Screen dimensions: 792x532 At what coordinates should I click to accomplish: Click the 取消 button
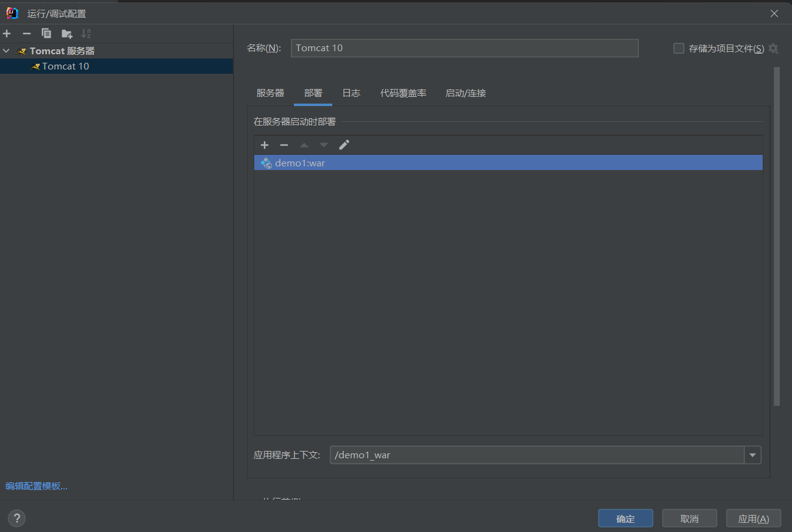click(690, 519)
